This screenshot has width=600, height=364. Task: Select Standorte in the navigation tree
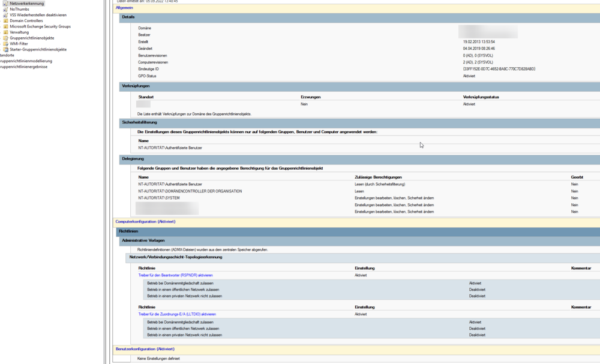pyautogui.click(x=8, y=55)
